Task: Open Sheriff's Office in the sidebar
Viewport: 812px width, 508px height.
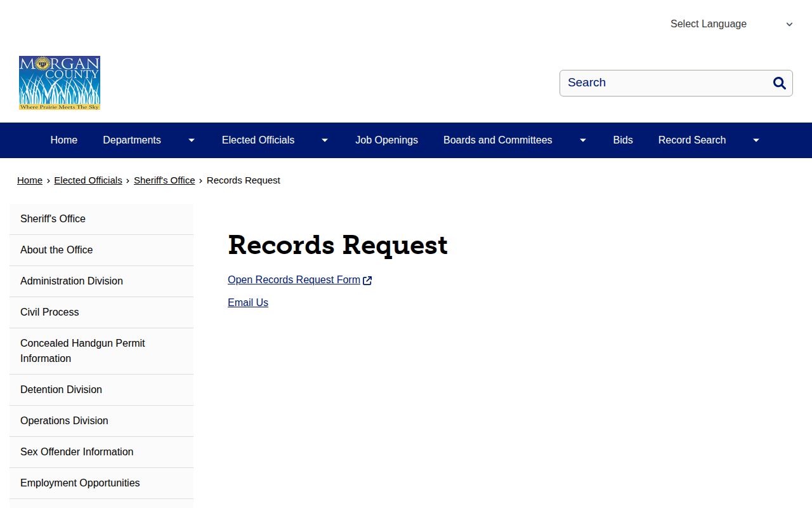Action: [101, 219]
